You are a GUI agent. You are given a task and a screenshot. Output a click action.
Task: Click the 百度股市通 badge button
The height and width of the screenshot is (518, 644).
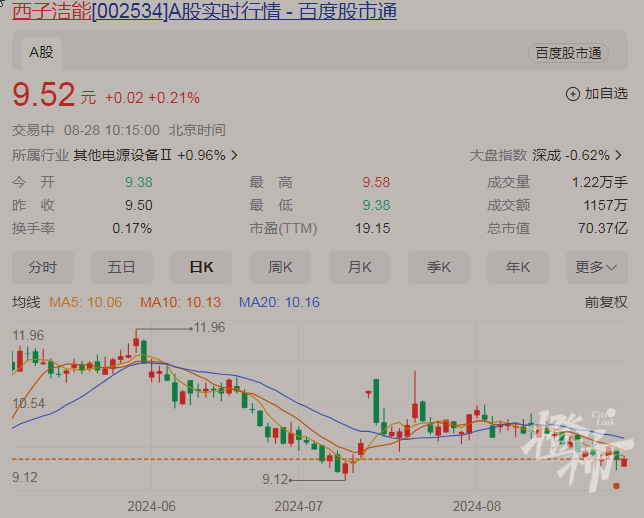(568, 53)
